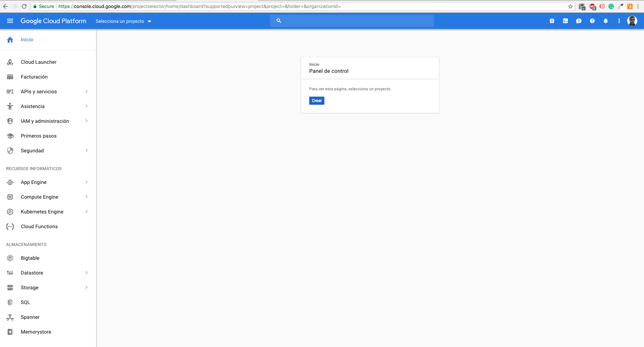Click the browser address bar URL
The width and height of the screenshot is (644, 347).
199,6
